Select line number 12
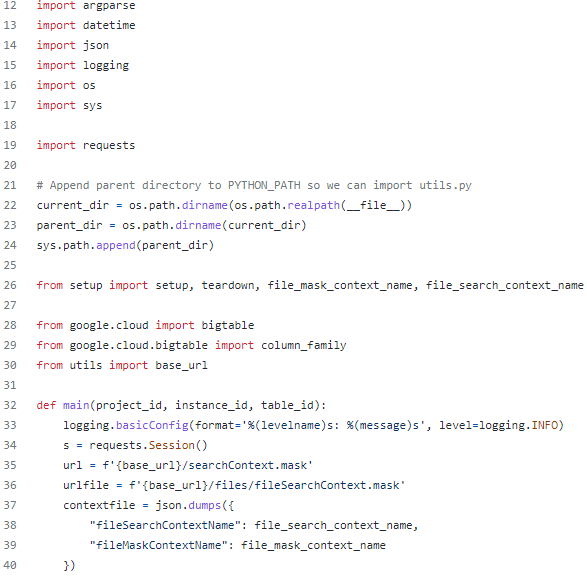 10,5
